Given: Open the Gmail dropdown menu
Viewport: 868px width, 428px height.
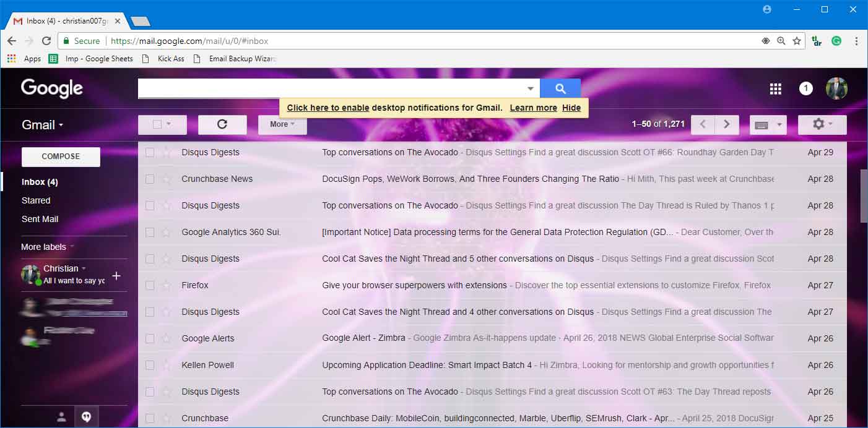Looking at the screenshot, I should [42, 125].
